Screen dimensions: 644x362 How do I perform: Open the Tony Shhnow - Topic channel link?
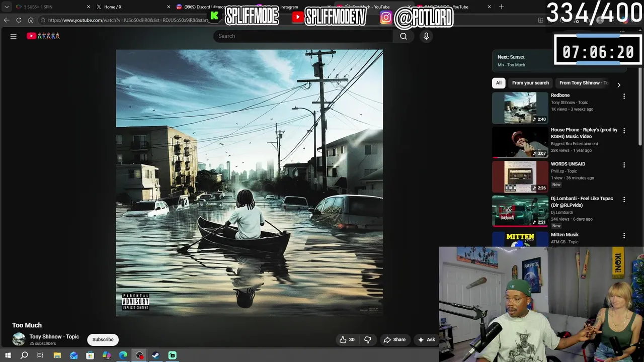tap(54, 336)
